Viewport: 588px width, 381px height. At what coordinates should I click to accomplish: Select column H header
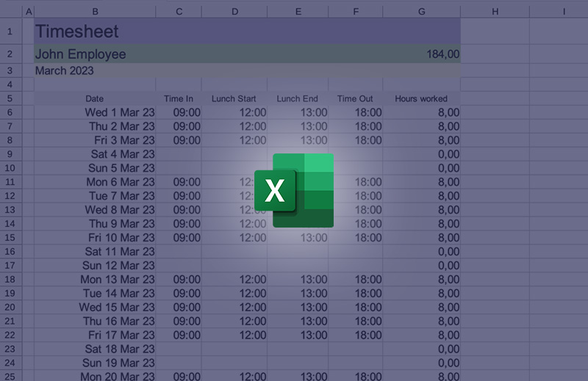(495, 12)
